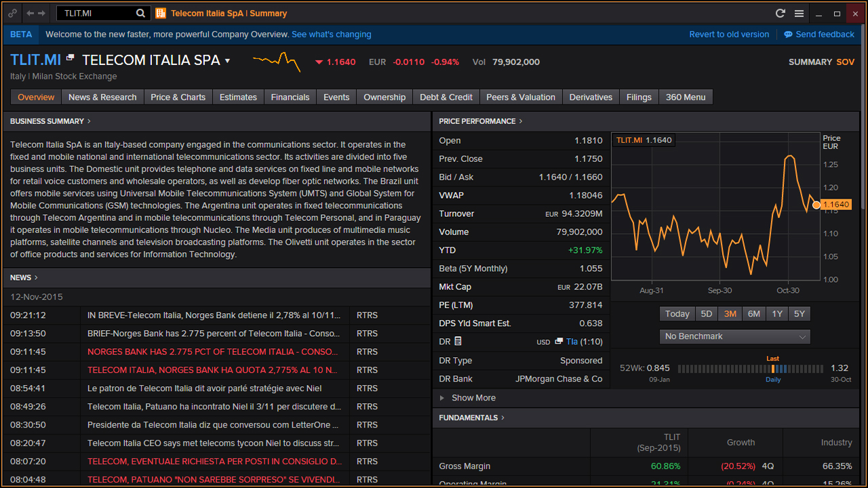Click the popup icon next to TLIT.MI
The width and height of the screenshot is (868, 488).
tap(70, 59)
